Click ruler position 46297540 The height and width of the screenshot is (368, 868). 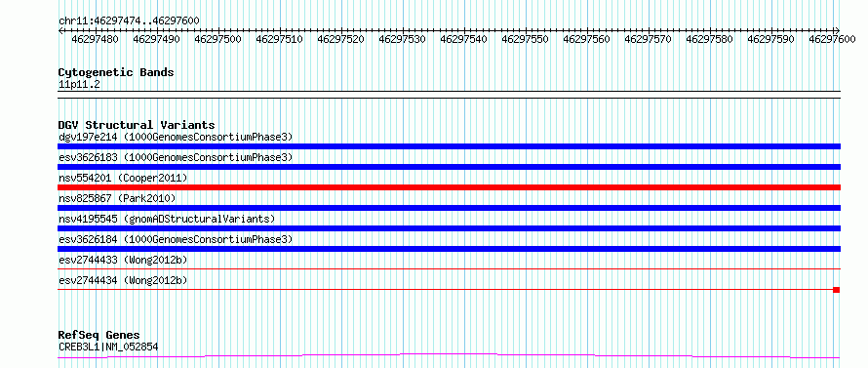pos(463,39)
